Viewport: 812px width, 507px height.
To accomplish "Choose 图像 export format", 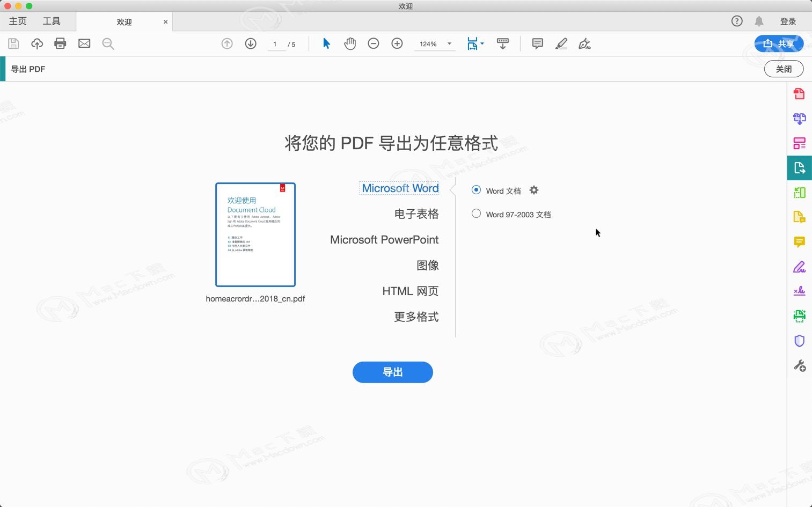I will point(428,266).
